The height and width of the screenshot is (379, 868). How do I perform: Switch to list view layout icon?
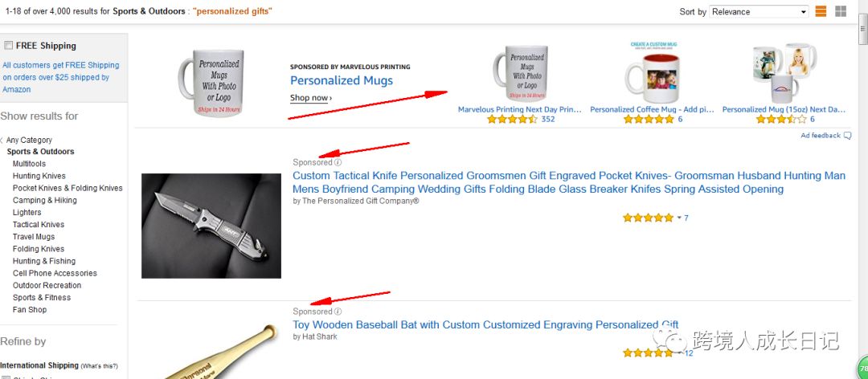(x=821, y=11)
